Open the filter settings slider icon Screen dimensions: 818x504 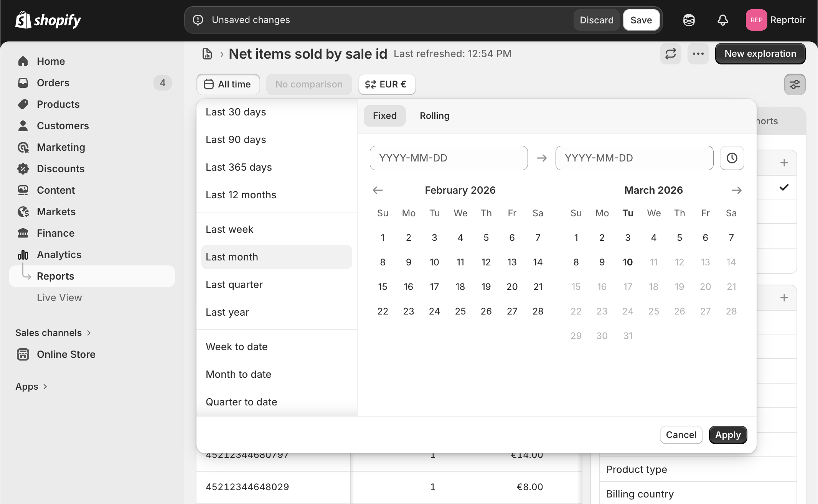(795, 84)
